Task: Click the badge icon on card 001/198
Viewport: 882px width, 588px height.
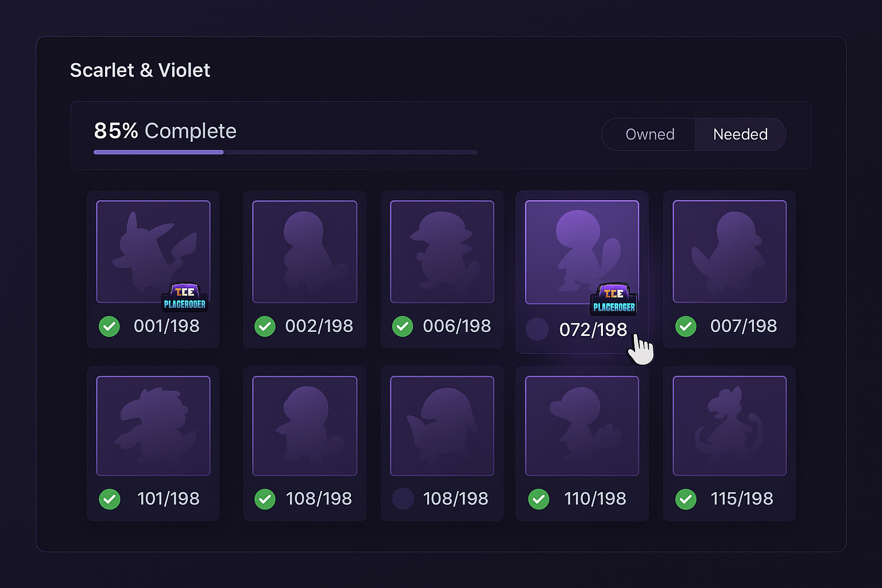Action: tap(184, 298)
